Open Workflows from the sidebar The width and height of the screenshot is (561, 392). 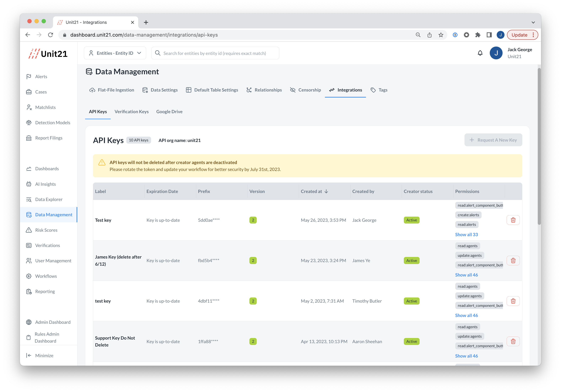[x=46, y=276]
